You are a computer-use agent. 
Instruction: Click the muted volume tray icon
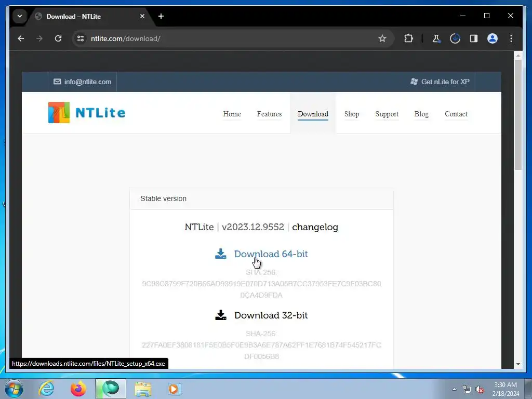[480, 389]
